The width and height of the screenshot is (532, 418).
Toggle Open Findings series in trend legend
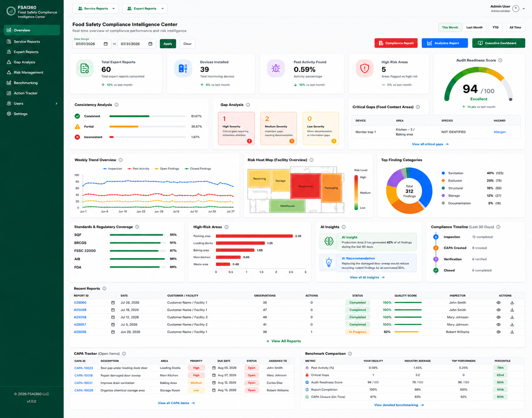click(167, 169)
